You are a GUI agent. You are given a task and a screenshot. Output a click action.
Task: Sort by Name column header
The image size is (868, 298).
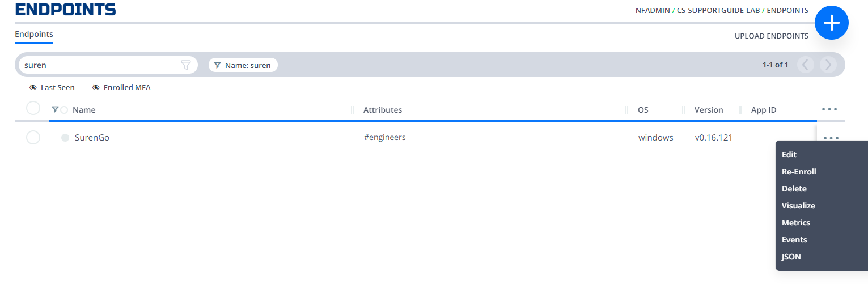pyautogui.click(x=84, y=110)
